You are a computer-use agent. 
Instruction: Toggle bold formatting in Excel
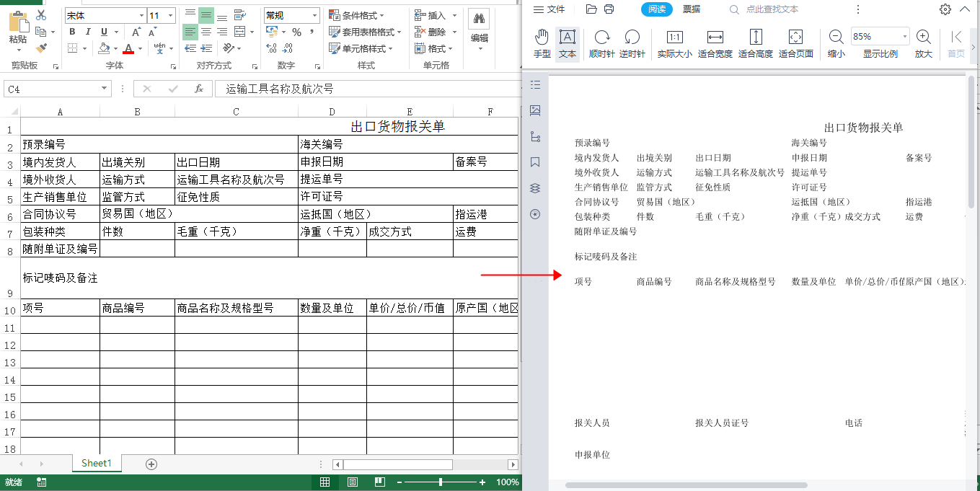(72, 32)
